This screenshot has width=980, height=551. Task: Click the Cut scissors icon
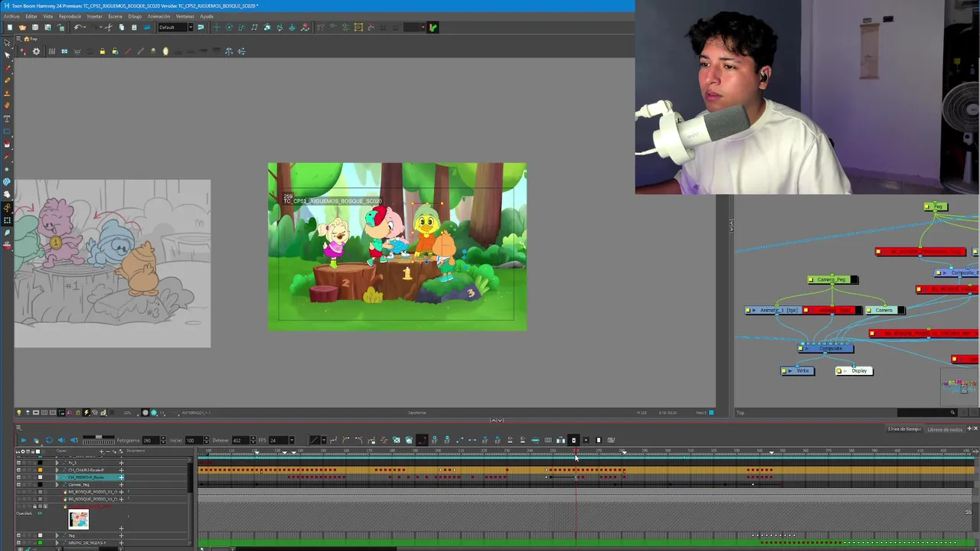[x=109, y=28]
